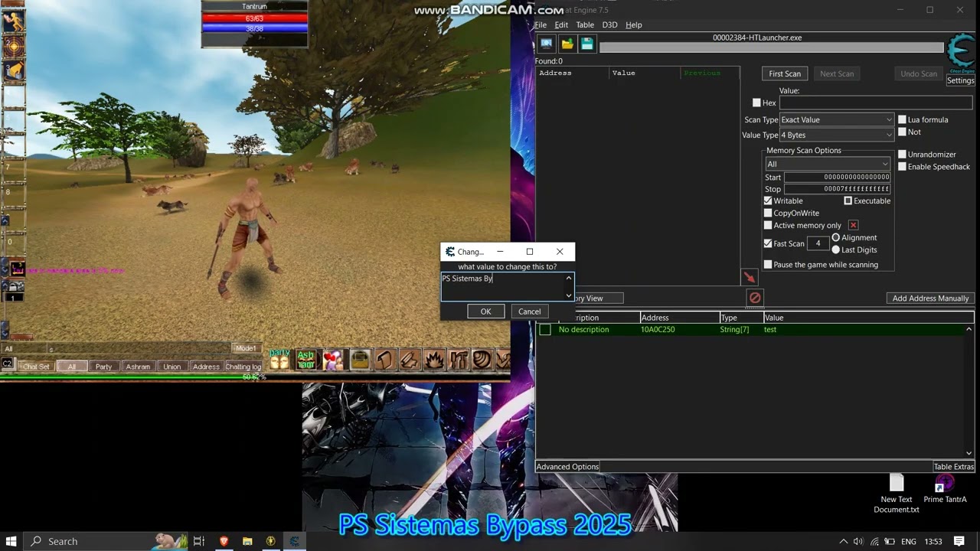Toggle the Executable checkbox
This screenshot has width=980, height=551.
coord(848,201)
